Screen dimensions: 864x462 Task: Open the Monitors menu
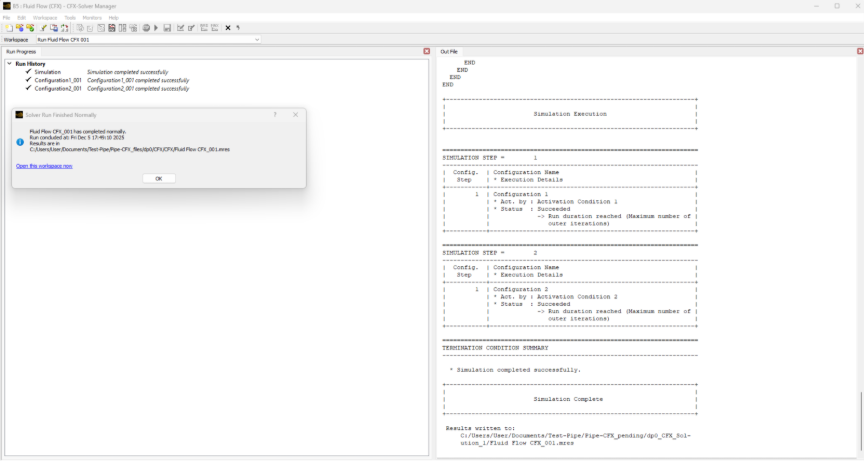92,17
